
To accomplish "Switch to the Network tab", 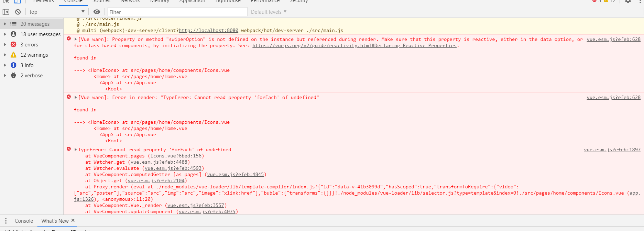I will pyautogui.click(x=130, y=2).
